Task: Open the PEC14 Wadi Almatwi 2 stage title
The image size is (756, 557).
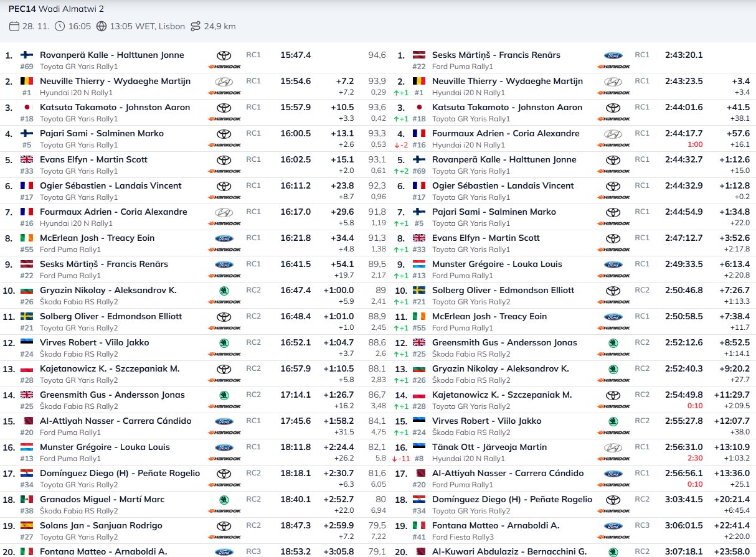Action: (56, 9)
